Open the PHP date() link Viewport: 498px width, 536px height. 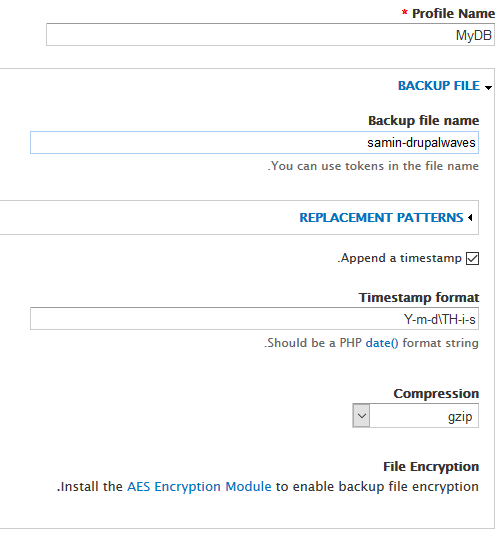pos(382,343)
